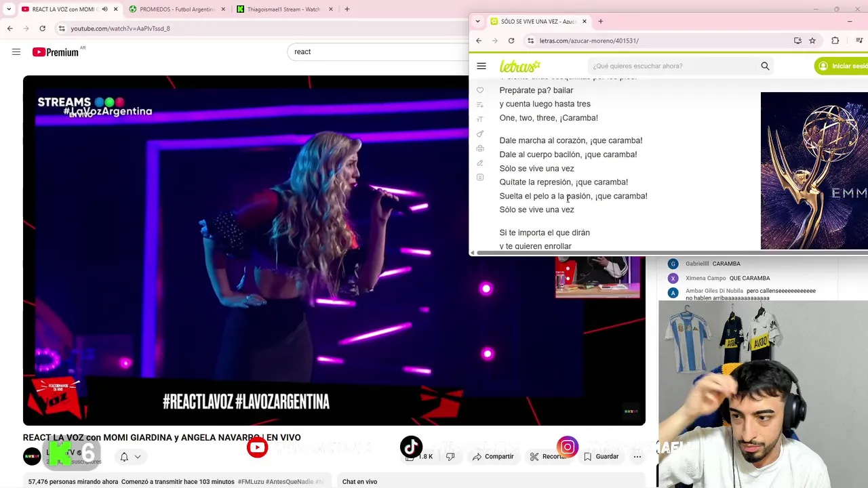Screen dimensions: 868x488
Task: Print the lyrics with printer icon
Action: coord(480,148)
